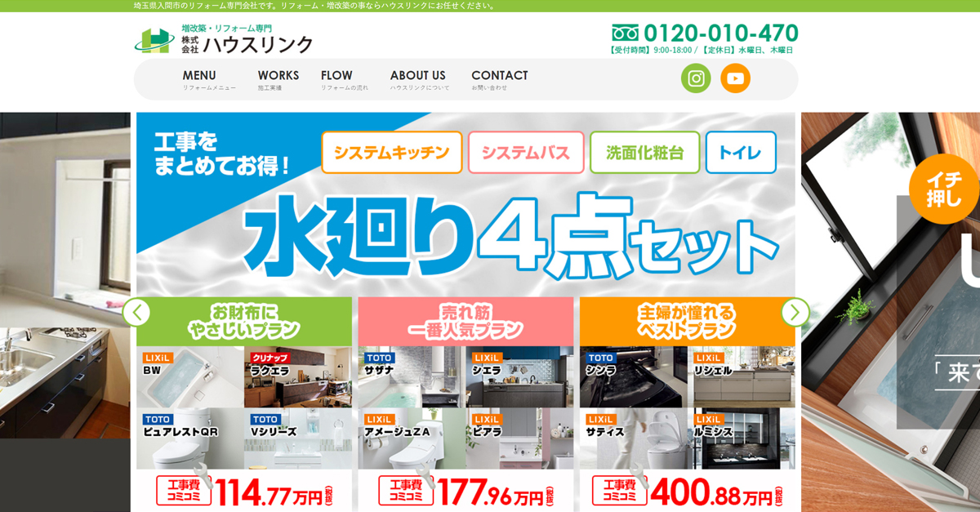The height and width of the screenshot is (512, 980).
Task: Open the お財布にやさしいプラン banner
Action: pos(244,321)
